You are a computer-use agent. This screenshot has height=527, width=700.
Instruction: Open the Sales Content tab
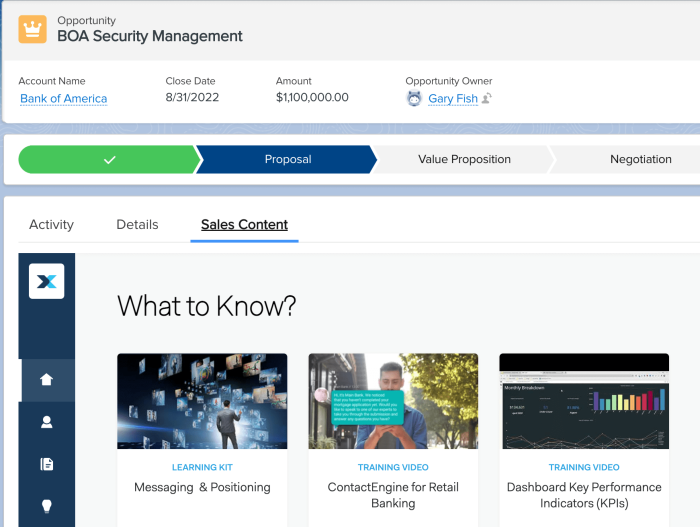(x=244, y=225)
